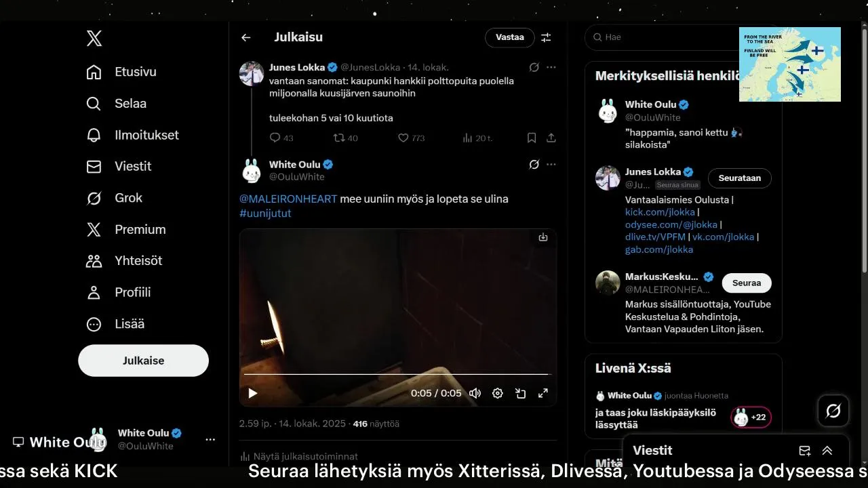
Task: Follow Markus with Seuraa button
Action: click(x=747, y=283)
